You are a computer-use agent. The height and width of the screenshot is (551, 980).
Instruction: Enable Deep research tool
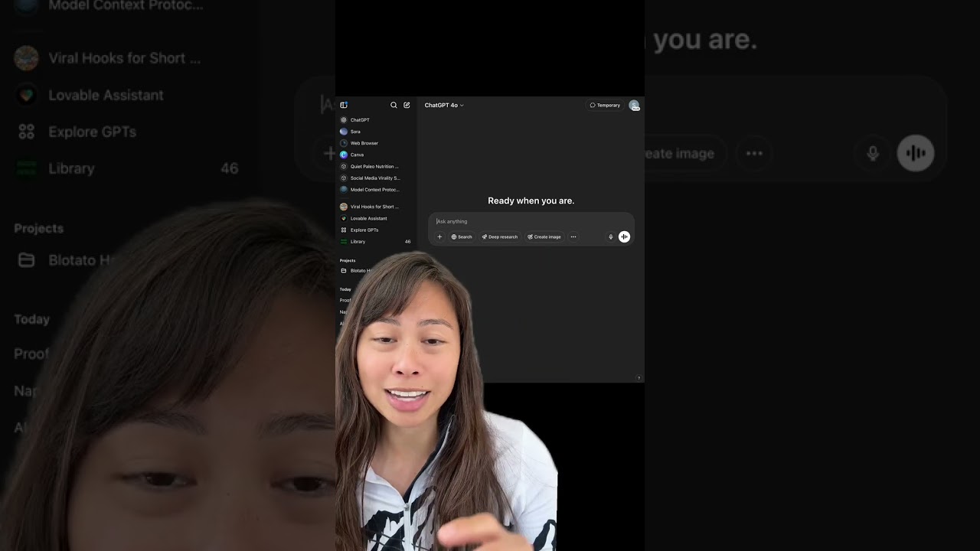(x=500, y=236)
